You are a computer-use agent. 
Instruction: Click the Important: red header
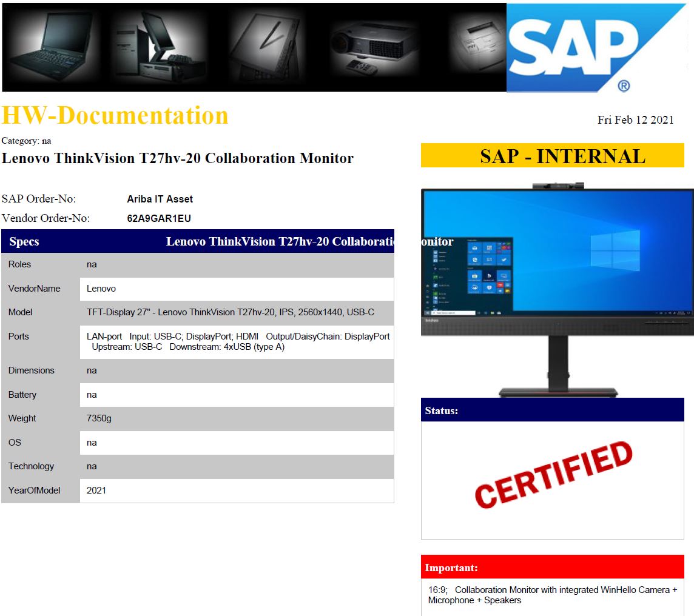[x=553, y=567]
